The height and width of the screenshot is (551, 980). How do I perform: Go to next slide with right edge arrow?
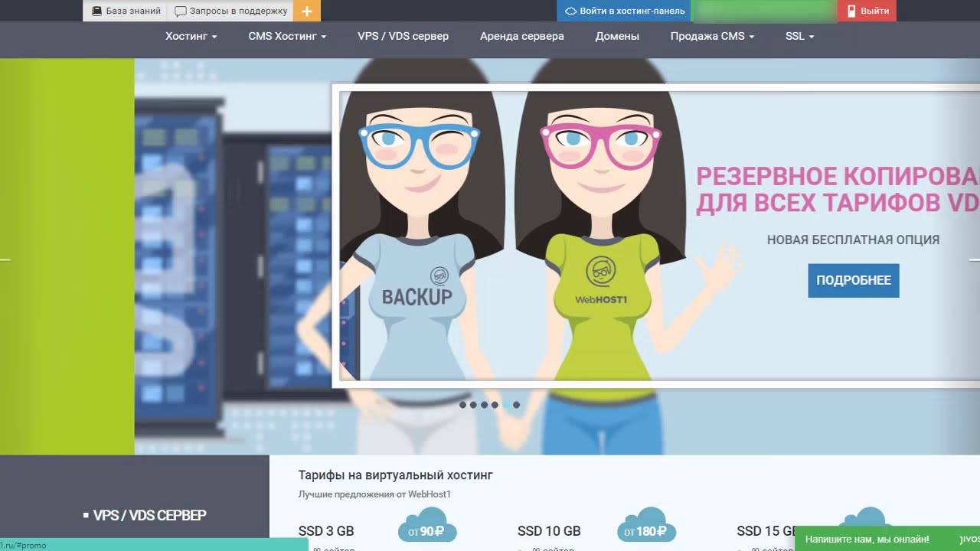click(974, 260)
